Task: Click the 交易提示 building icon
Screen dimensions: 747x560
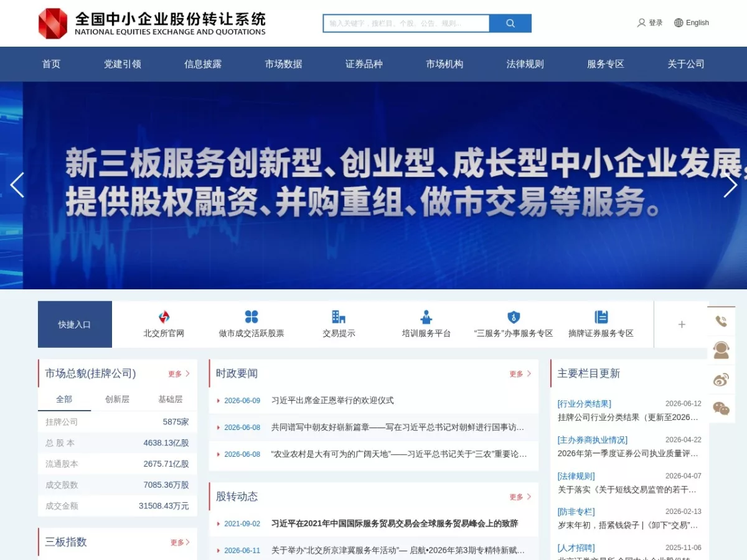Action: 339,317
